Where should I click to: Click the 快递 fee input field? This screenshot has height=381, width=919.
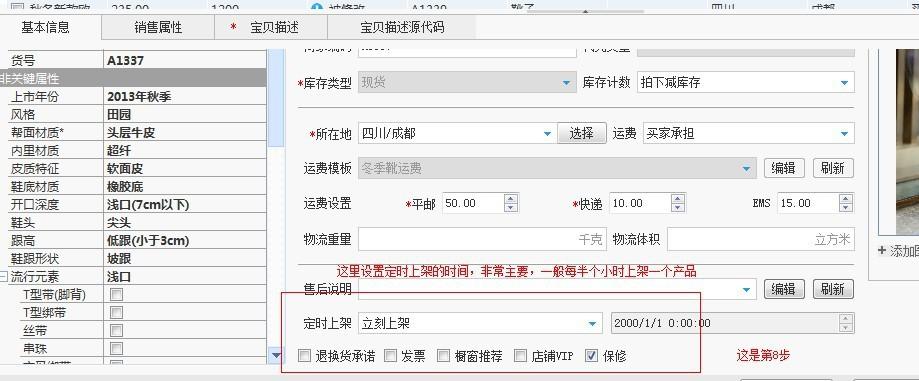640,203
